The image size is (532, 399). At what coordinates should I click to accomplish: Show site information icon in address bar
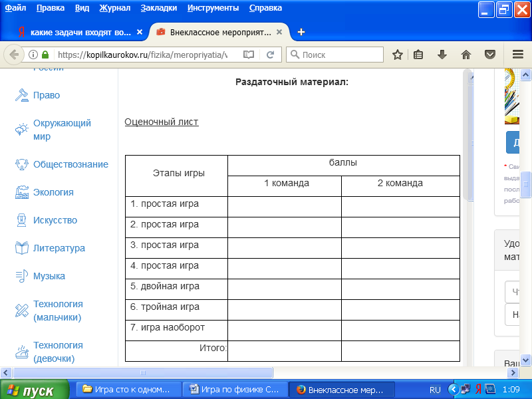point(33,55)
